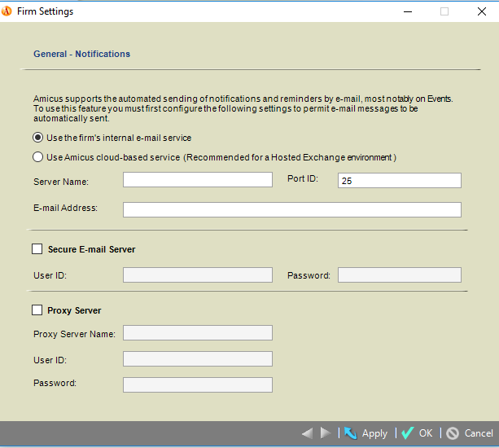
Task: Focus the Port ID field showing 25
Action: tap(400, 181)
